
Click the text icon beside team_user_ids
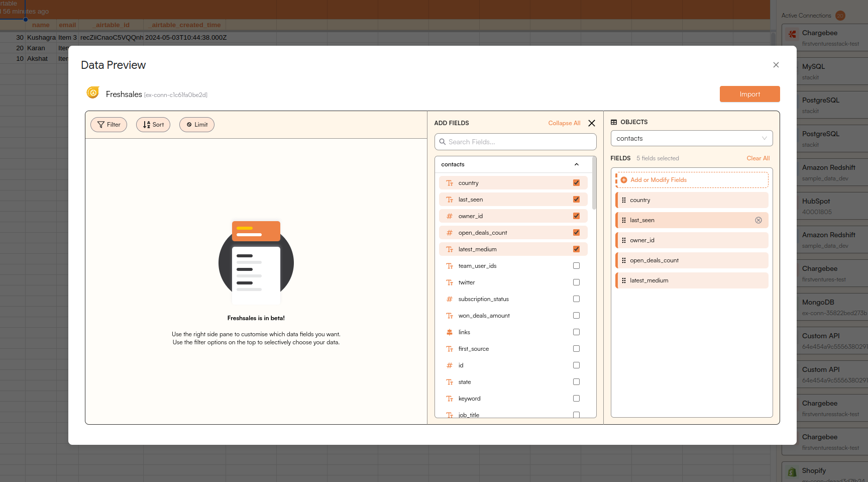450,266
